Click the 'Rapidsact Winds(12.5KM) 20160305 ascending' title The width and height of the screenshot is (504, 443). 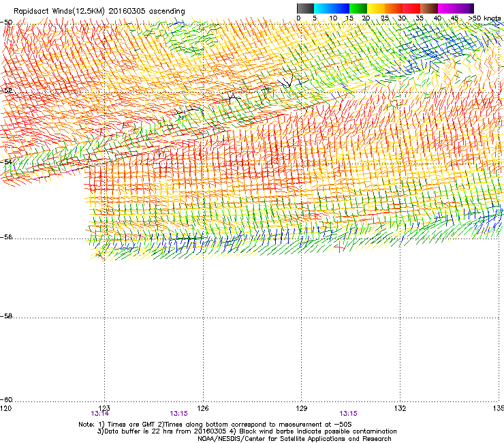coord(99,12)
